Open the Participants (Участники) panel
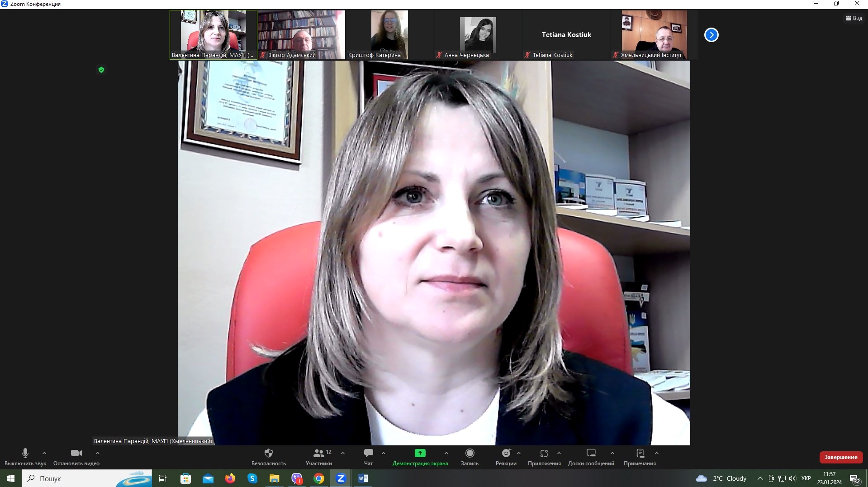 pos(319,454)
